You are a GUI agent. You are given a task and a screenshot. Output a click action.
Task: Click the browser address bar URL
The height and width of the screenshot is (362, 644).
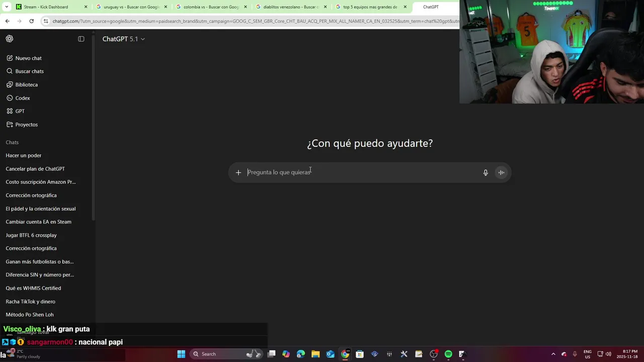(x=256, y=21)
